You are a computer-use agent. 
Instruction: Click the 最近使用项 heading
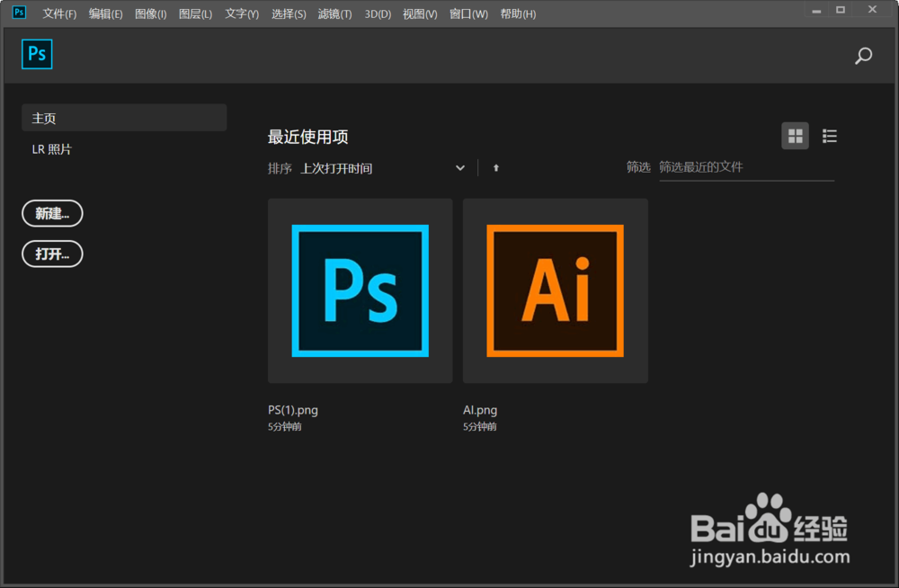[x=307, y=137]
